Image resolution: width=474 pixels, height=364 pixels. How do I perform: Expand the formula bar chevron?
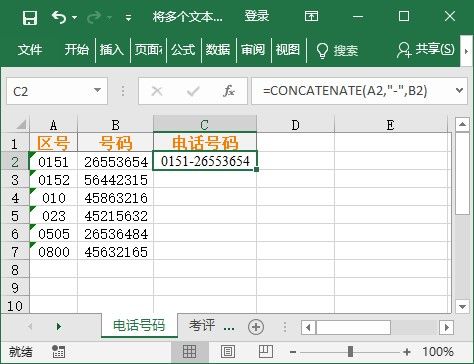[x=459, y=90]
